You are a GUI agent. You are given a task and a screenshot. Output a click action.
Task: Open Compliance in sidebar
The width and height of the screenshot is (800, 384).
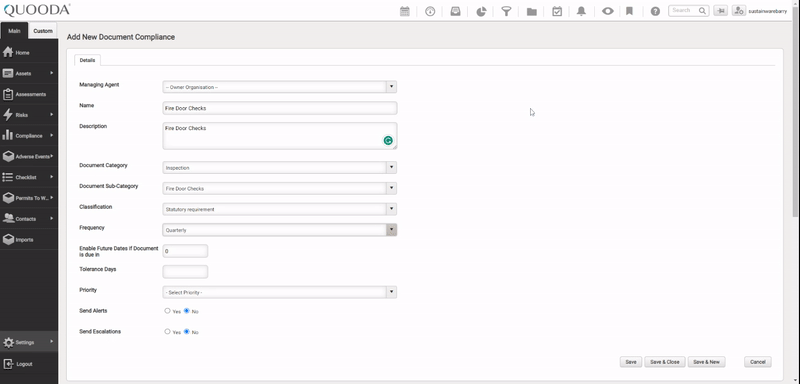click(29, 136)
